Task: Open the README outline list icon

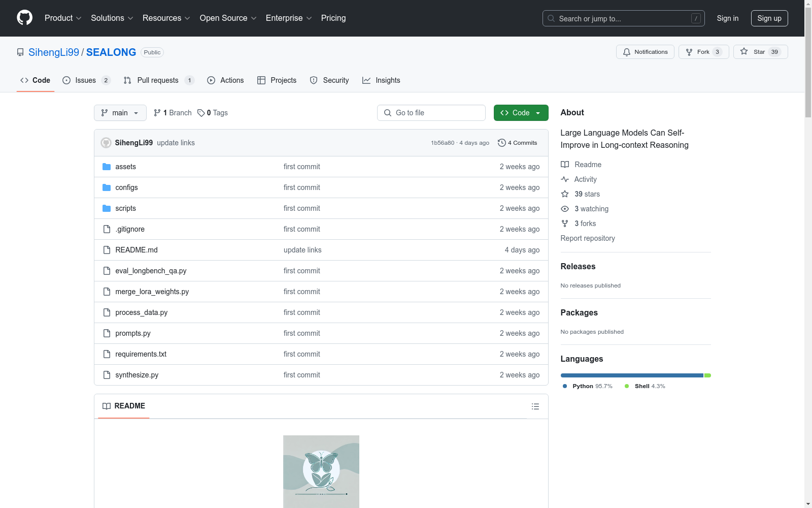Action: 535,406
